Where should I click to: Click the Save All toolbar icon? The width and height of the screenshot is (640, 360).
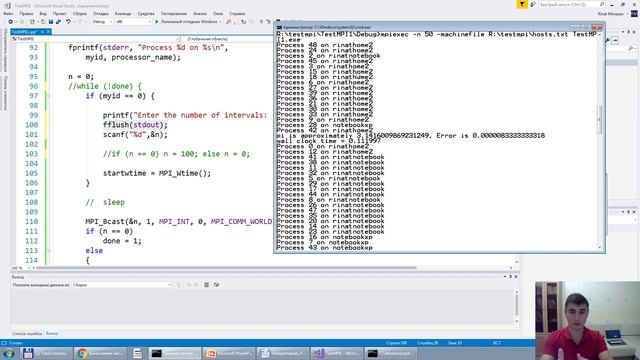[58, 22]
